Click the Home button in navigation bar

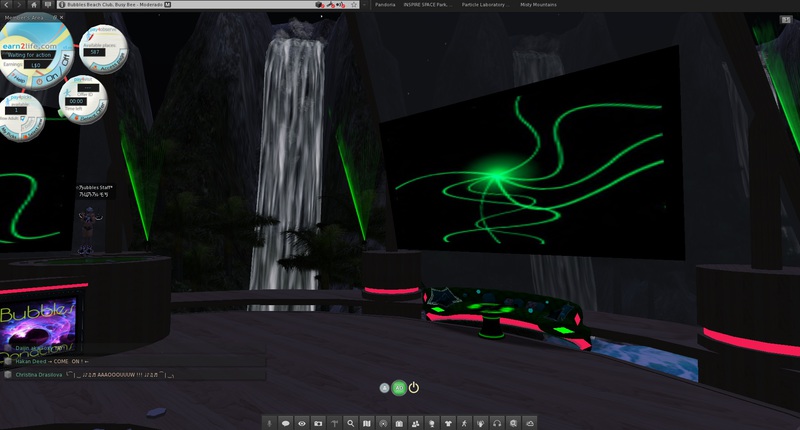[47, 5]
